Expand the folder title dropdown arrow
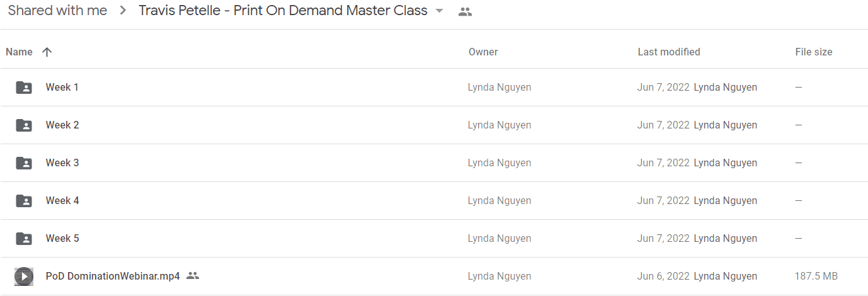This screenshot has height=296, width=868. [x=439, y=11]
